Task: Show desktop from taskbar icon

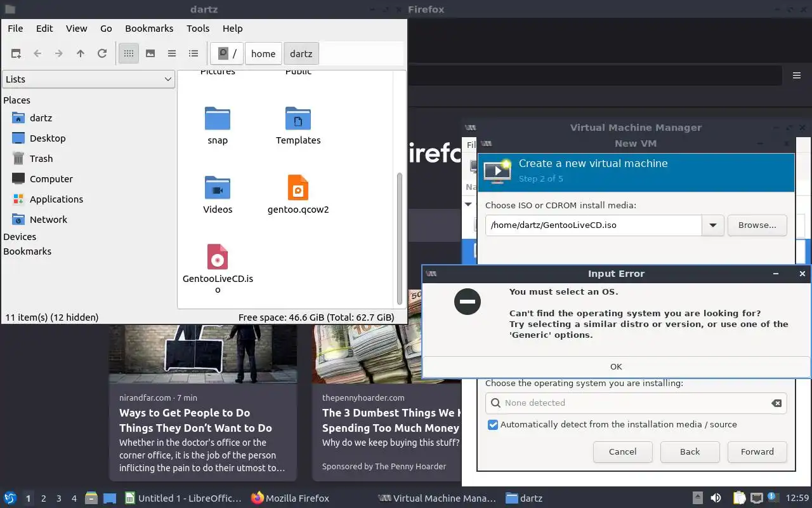Action: (110, 498)
